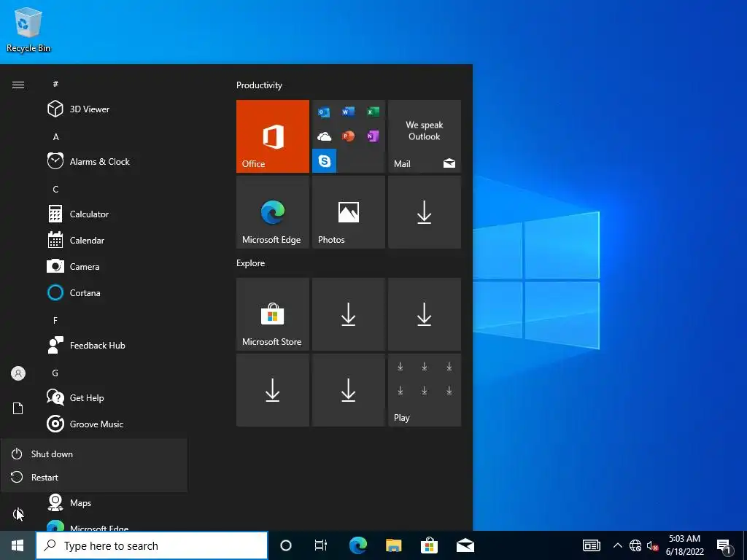Image resolution: width=747 pixels, height=560 pixels.
Task: Click the Cortana circle on the taskbar
Action: click(x=286, y=545)
